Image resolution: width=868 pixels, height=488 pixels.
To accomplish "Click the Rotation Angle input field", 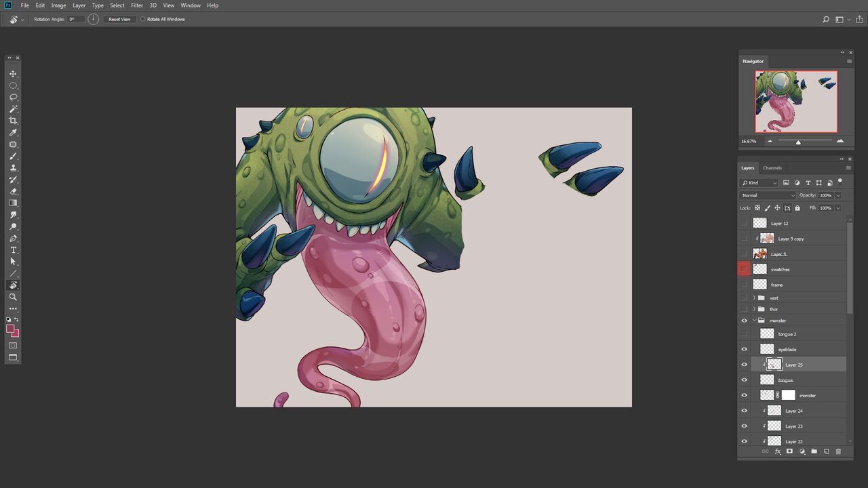I will pos(75,20).
